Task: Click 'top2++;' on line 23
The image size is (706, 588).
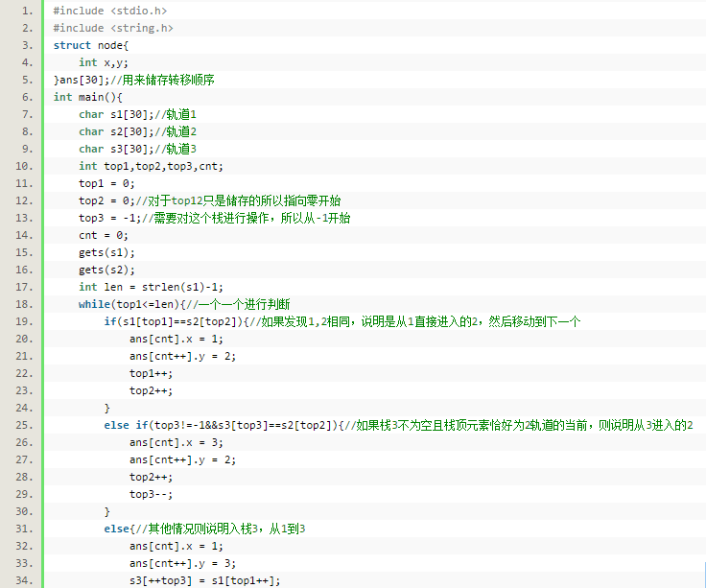Action: pos(151,390)
